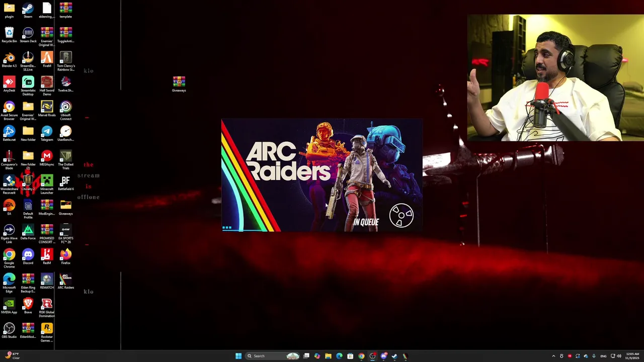Open Copilot from the taskbar
644x362 pixels.
pos(317,356)
